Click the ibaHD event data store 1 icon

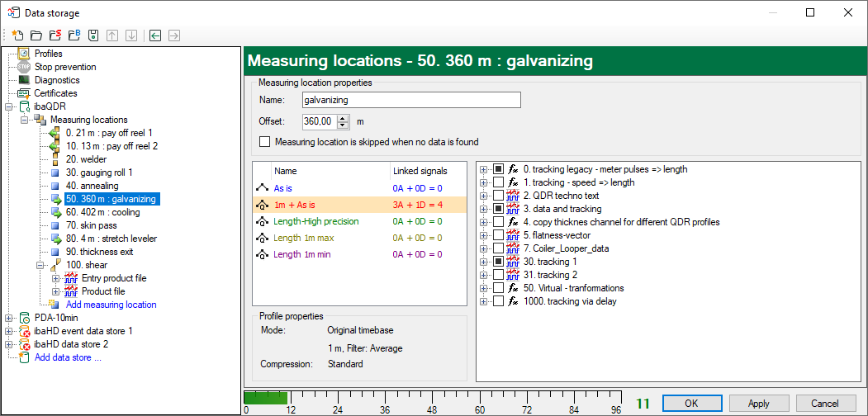[x=26, y=331]
